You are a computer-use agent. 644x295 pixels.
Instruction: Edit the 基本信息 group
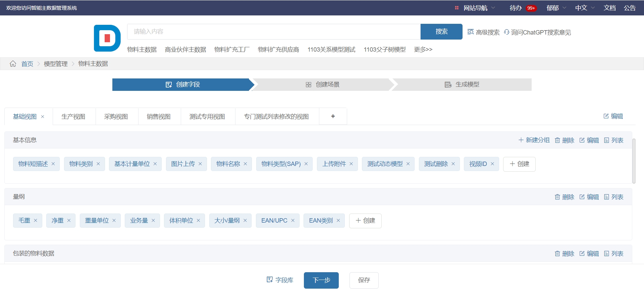point(589,140)
